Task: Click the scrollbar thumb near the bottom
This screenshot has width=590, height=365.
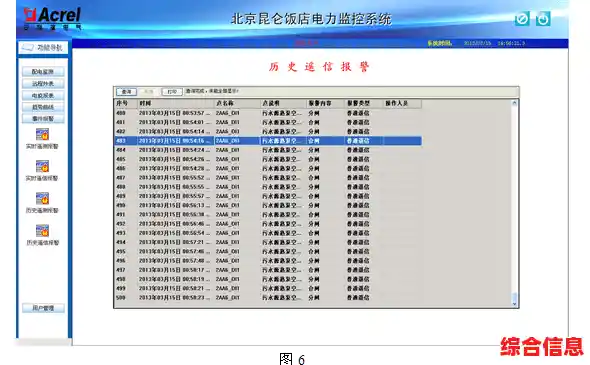Action: tap(514, 297)
